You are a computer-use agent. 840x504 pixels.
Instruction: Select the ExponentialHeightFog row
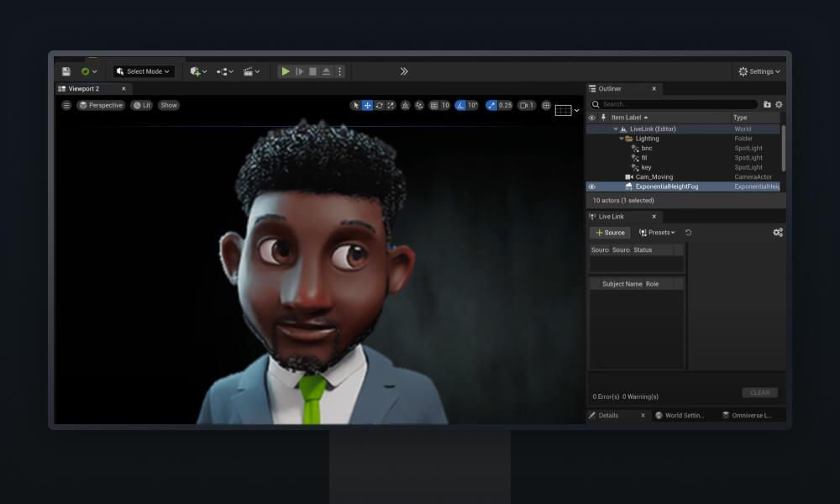click(683, 187)
